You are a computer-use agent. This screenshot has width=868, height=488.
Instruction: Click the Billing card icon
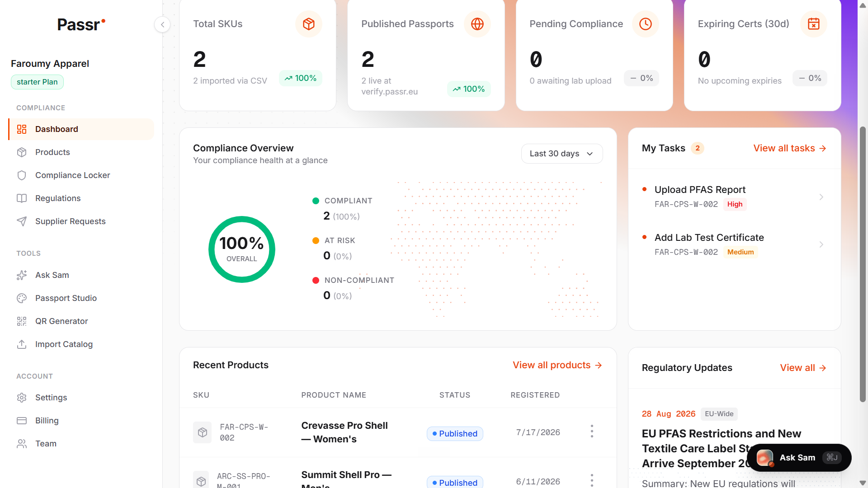22,421
